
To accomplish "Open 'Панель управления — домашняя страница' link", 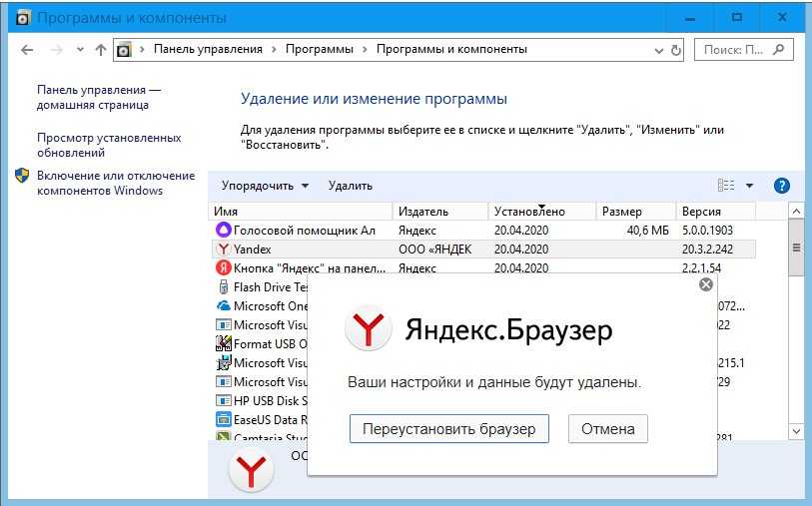I will coord(99,97).
